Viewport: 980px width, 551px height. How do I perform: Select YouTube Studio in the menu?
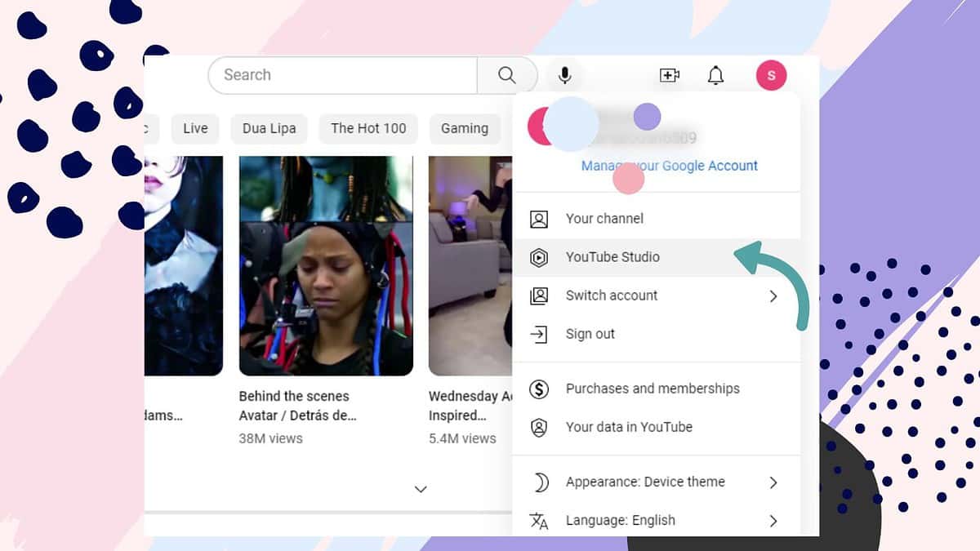[657, 257]
